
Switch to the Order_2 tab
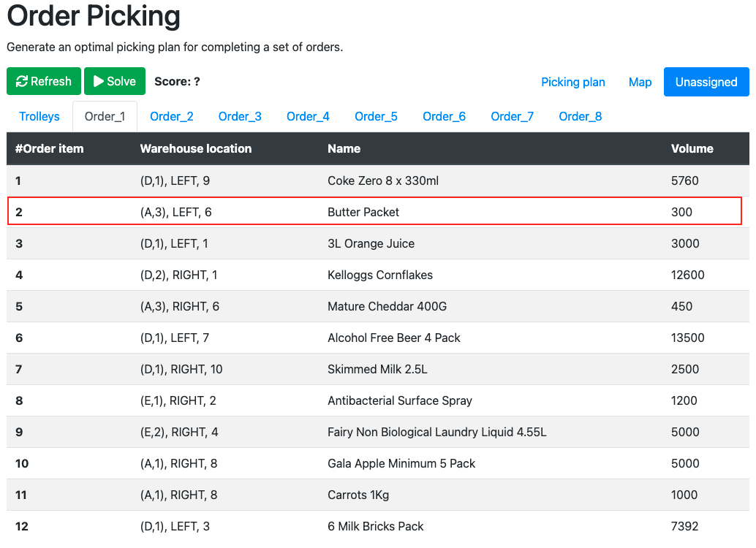(172, 117)
